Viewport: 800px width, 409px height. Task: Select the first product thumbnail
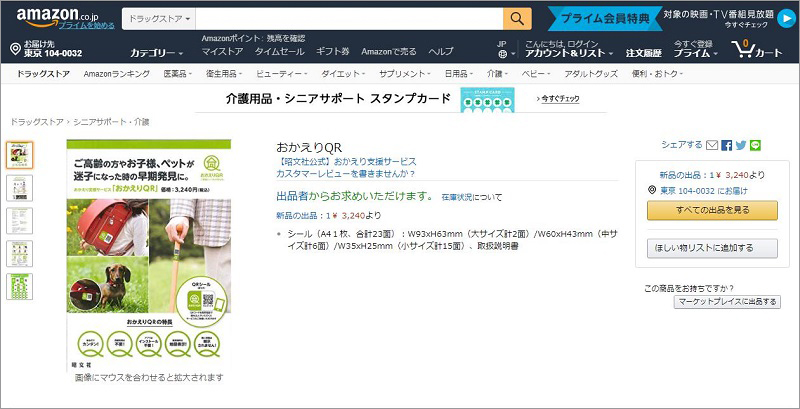click(x=19, y=155)
